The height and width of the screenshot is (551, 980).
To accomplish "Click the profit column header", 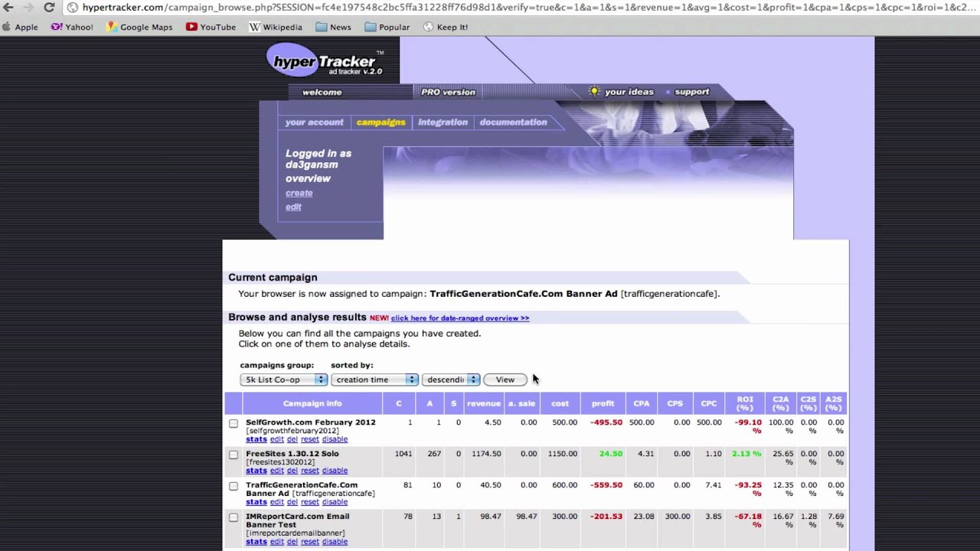I will tap(603, 403).
